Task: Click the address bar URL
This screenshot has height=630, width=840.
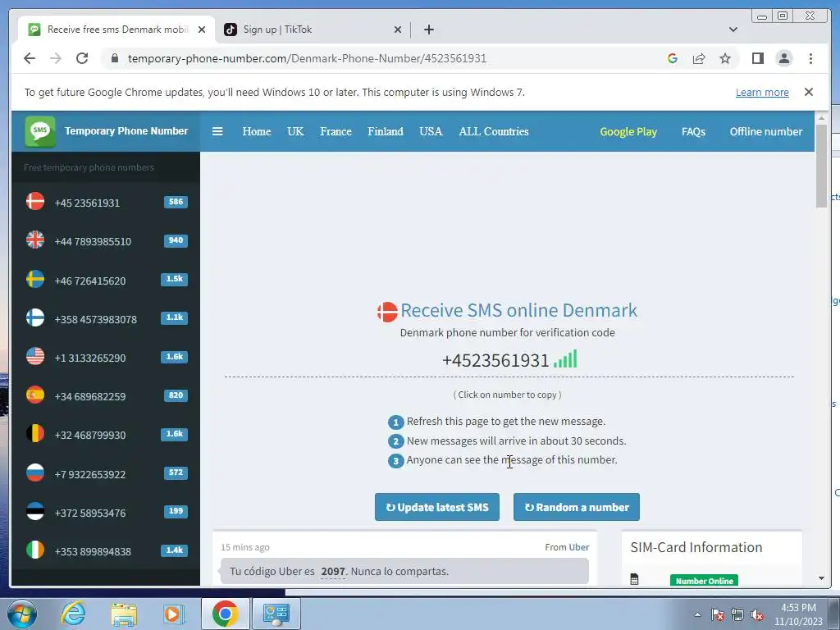Action: coord(307,58)
